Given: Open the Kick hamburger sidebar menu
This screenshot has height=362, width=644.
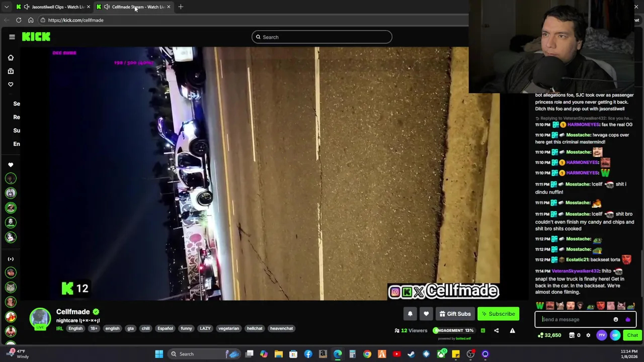Looking at the screenshot, I should pyautogui.click(x=12, y=37).
